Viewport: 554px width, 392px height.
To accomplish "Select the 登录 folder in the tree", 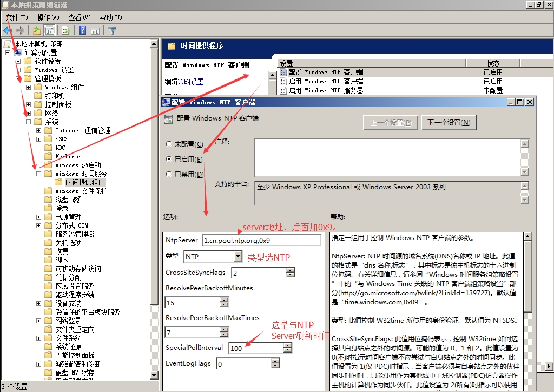I will (x=62, y=208).
